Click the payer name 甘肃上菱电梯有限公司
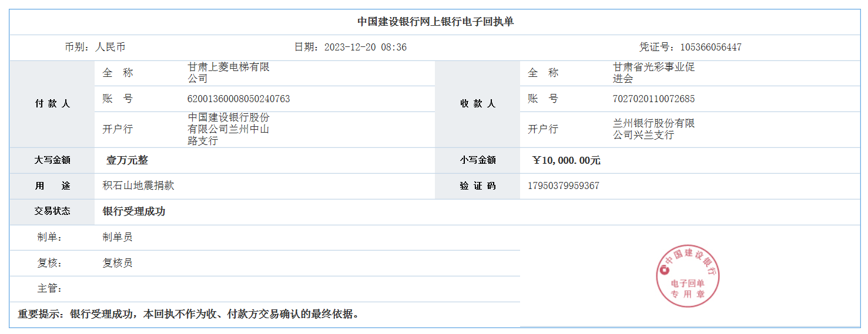868x334 pixels. 229,73
